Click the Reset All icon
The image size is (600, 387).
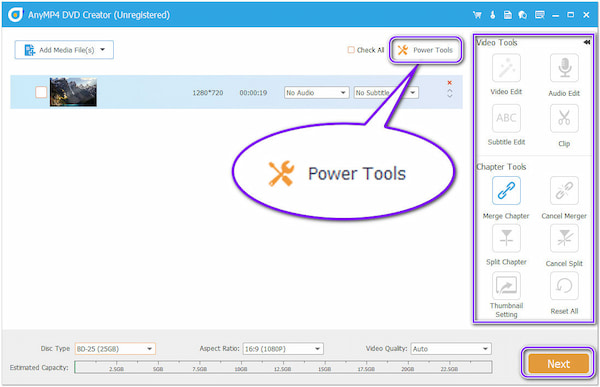pos(564,286)
